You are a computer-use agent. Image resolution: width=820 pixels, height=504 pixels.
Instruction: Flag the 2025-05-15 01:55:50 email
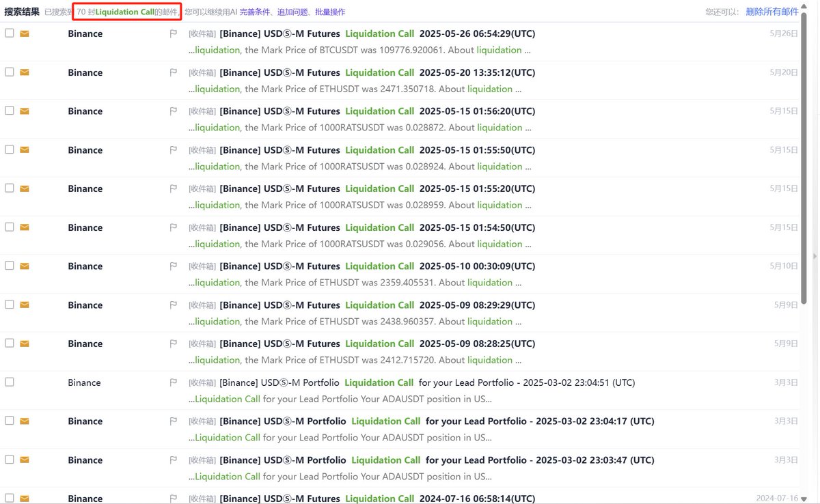point(173,150)
